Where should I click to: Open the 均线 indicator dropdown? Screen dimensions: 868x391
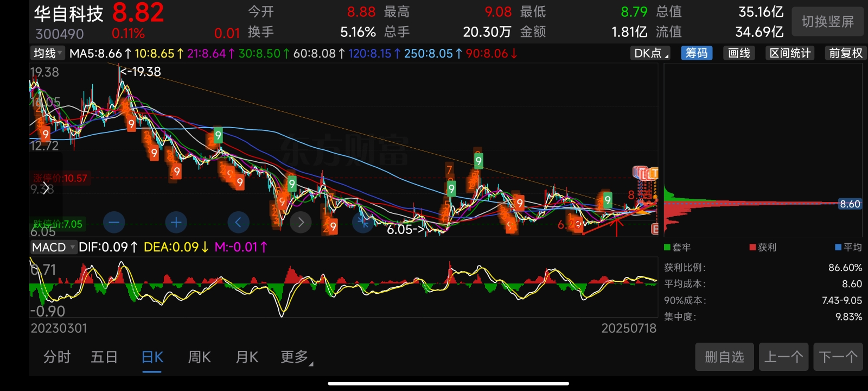(48, 53)
